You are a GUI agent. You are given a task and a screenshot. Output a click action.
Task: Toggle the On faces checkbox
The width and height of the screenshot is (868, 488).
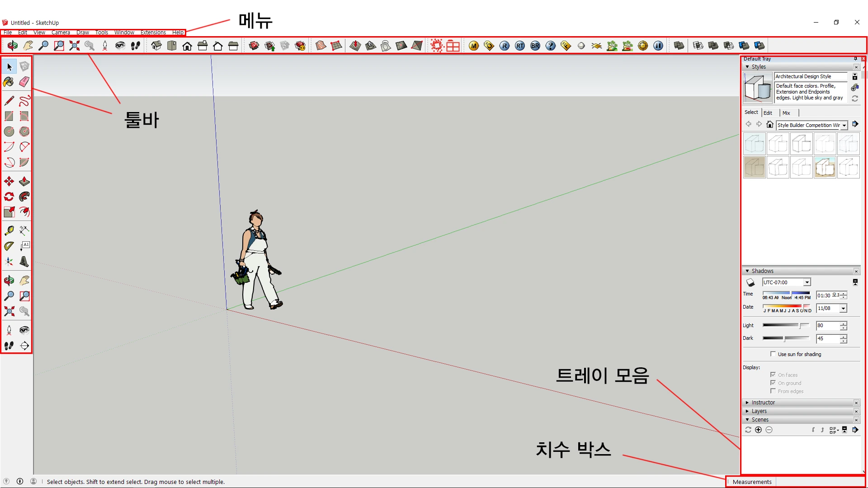773,375
